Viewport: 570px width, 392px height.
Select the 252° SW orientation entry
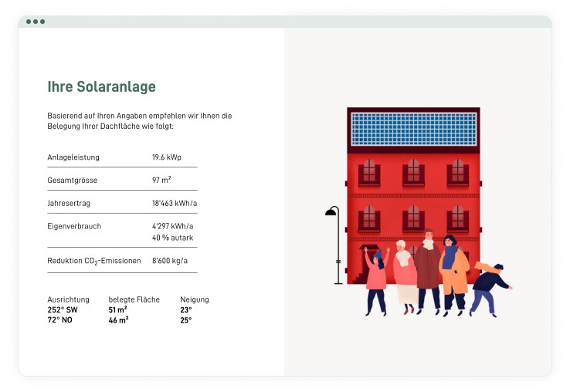63,309
